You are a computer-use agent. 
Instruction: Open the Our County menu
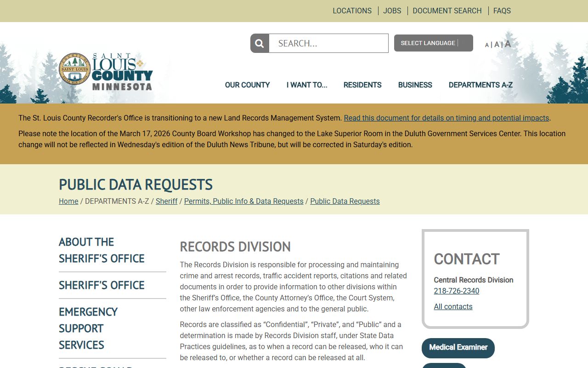click(247, 85)
